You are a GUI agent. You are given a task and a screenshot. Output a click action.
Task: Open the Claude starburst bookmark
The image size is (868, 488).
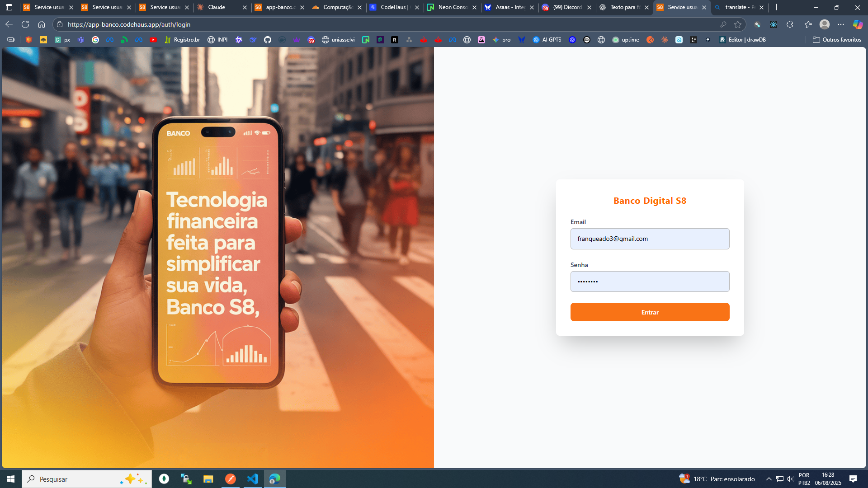tap(665, 40)
